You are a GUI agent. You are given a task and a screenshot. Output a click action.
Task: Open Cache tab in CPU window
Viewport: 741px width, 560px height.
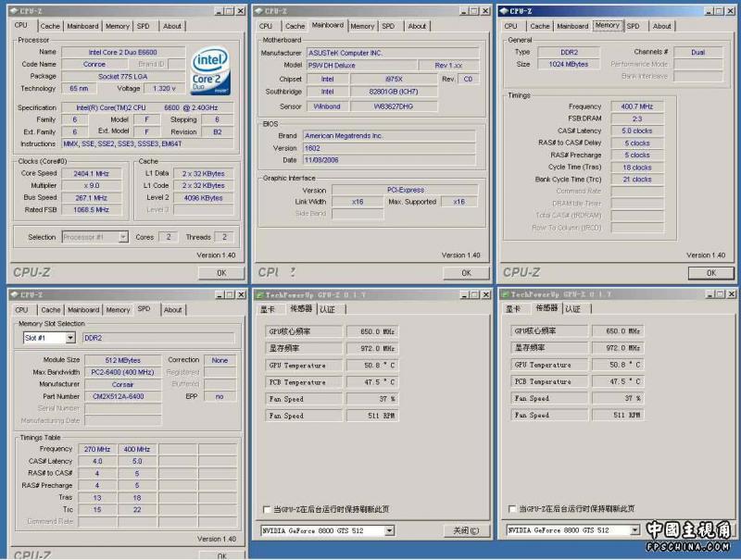(x=50, y=26)
